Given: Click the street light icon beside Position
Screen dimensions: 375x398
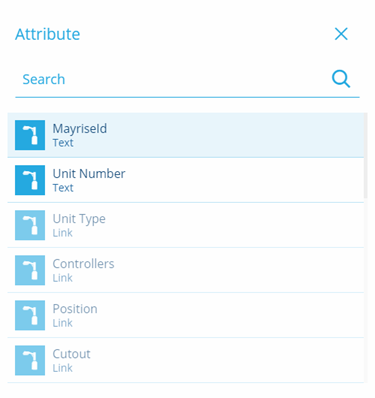Looking at the screenshot, I should (x=30, y=315).
